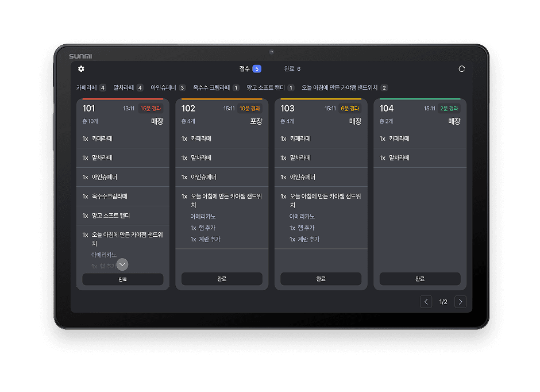Filter by 옥수수 크림라떼 1 chip

pos(216,88)
